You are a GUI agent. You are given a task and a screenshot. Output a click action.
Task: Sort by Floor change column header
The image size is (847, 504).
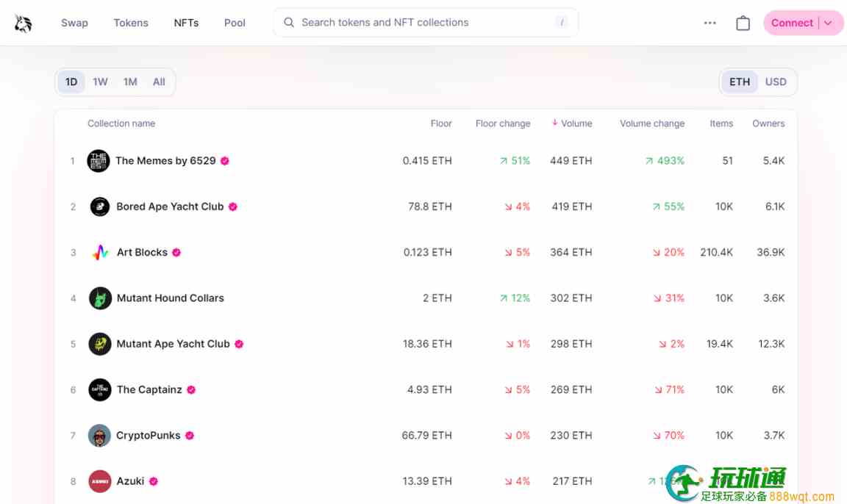[x=503, y=123]
